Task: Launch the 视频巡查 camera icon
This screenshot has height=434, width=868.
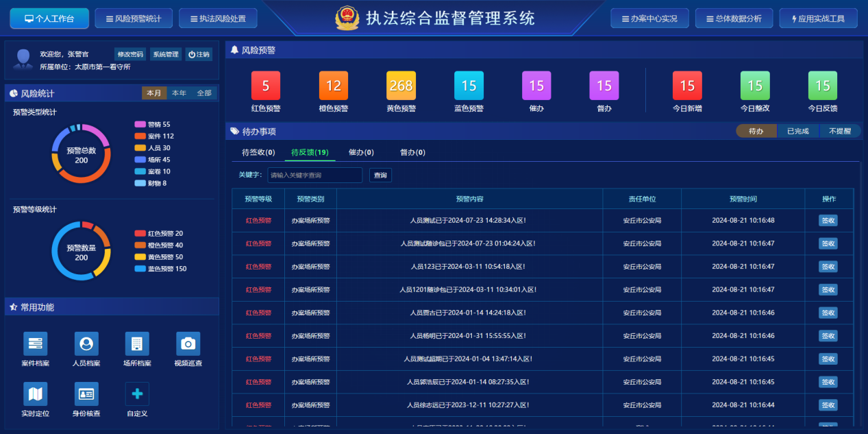Action: coord(188,343)
